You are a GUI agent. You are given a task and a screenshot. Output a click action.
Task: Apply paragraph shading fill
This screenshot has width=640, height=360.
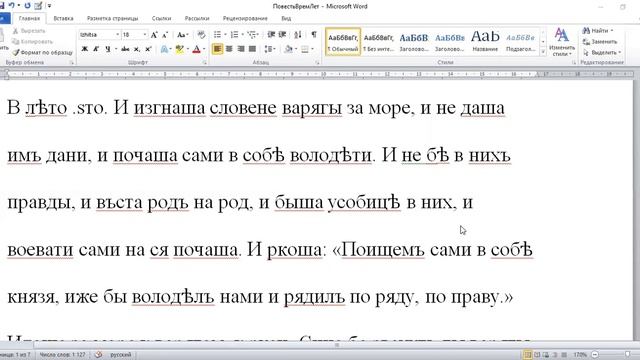(x=289, y=49)
